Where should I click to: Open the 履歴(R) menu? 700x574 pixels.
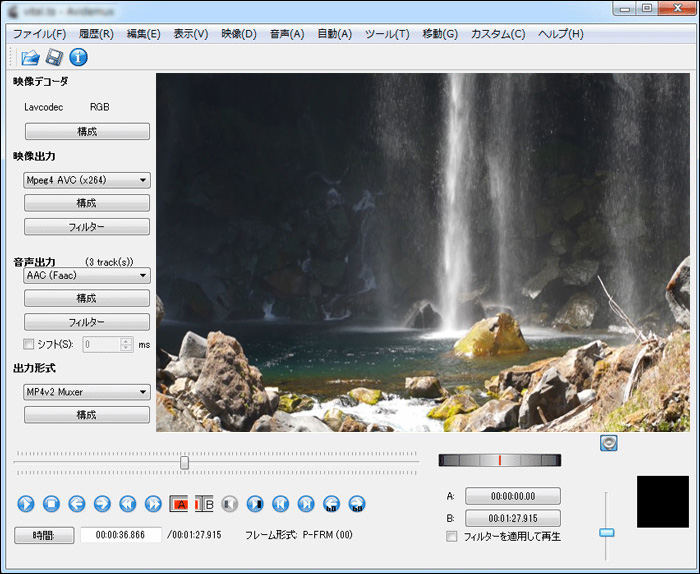tap(96, 34)
